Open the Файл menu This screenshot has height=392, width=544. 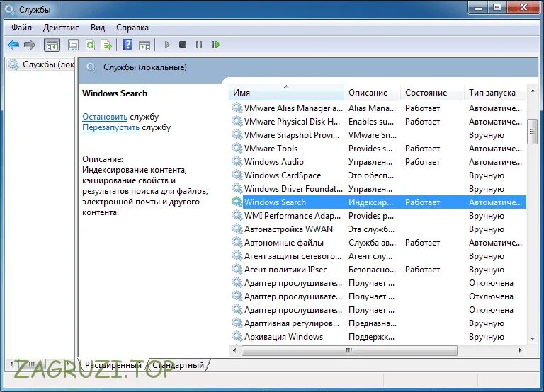click(x=21, y=28)
